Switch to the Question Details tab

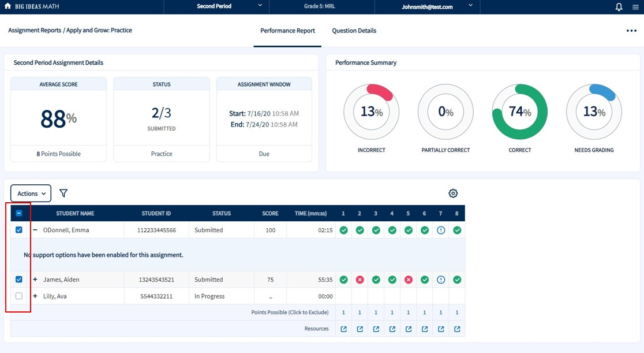coord(354,31)
